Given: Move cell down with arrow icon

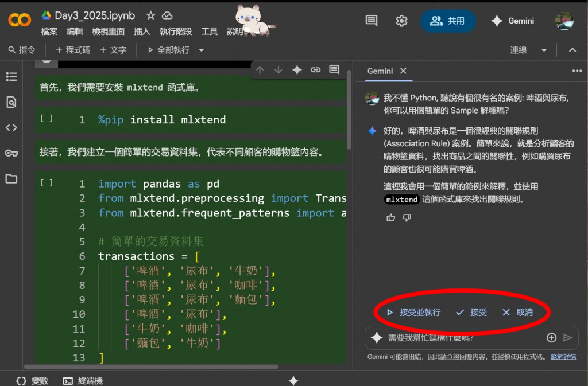Looking at the screenshot, I should [278, 69].
